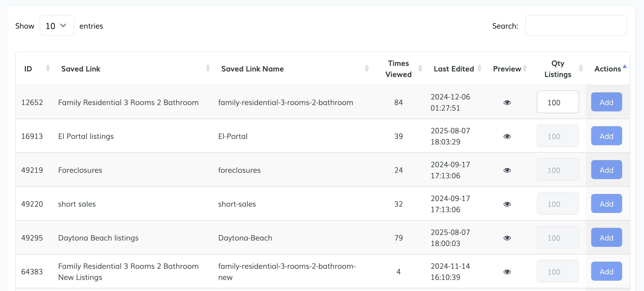
Task: Sort by Last Edited column header
Action: [454, 69]
